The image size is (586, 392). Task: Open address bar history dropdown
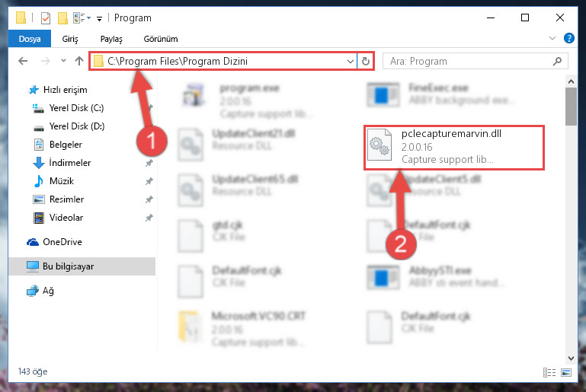coord(351,61)
